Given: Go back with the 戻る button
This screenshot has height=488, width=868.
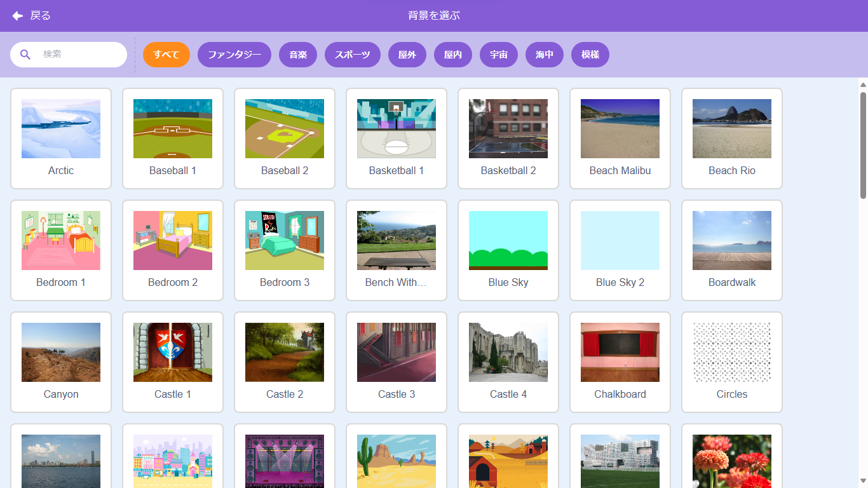Looking at the screenshot, I should click(32, 16).
